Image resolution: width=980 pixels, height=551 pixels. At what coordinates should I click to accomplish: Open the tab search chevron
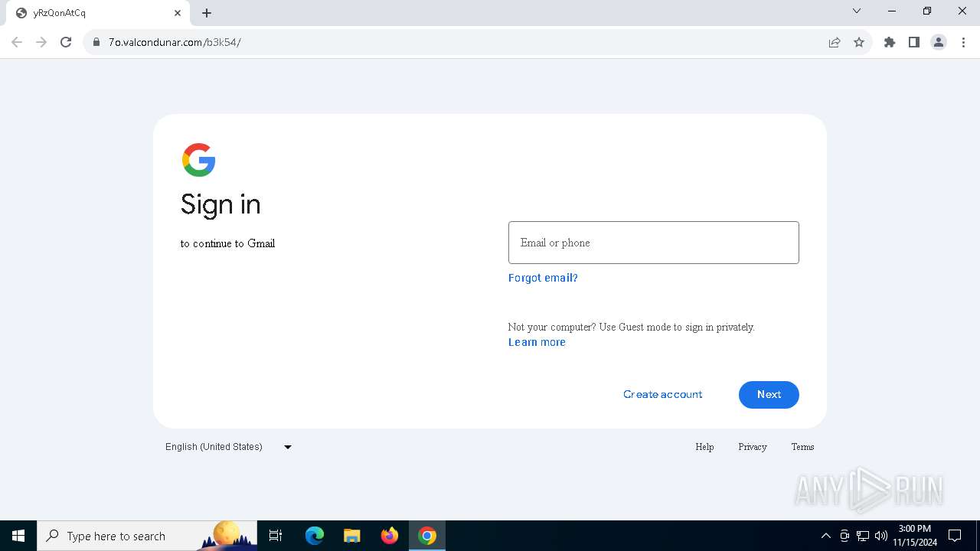click(857, 11)
